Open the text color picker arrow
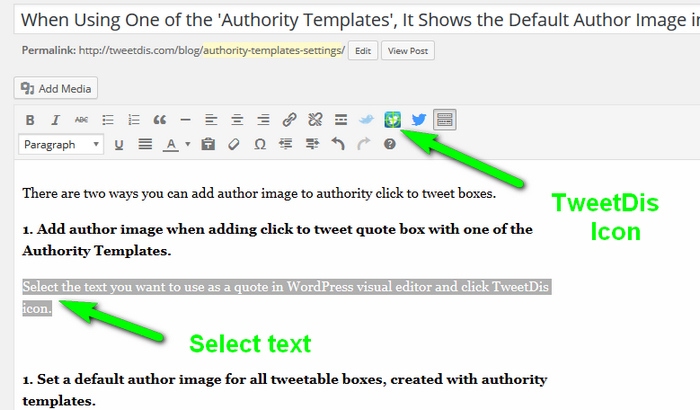Screen dimensions: 700x410 click(x=188, y=144)
